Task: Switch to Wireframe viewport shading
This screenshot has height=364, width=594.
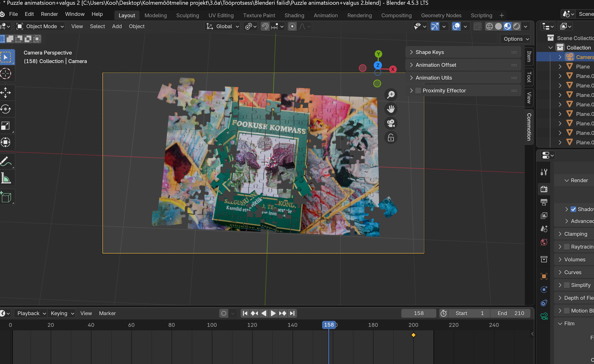Action: [x=489, y=26]
